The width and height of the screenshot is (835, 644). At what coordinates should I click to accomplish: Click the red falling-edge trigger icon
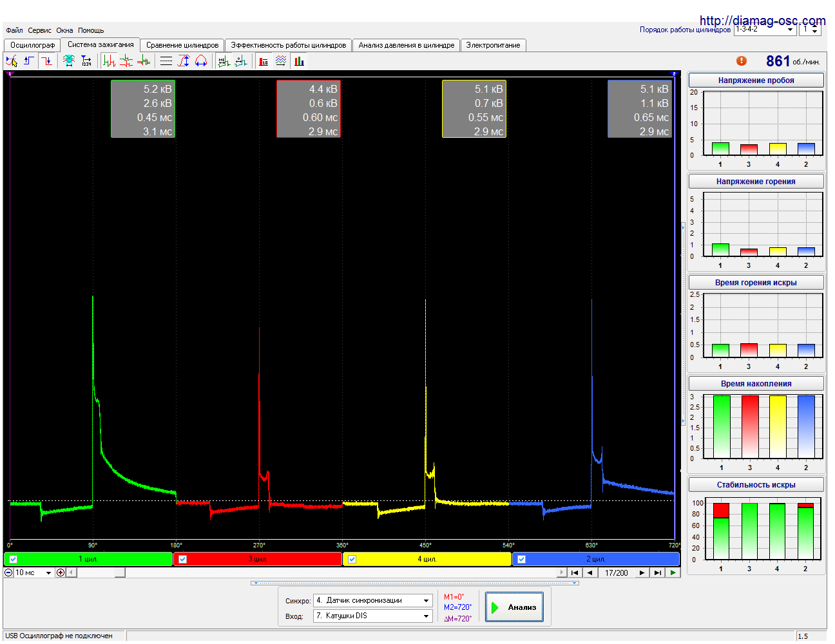click(46, 61)
